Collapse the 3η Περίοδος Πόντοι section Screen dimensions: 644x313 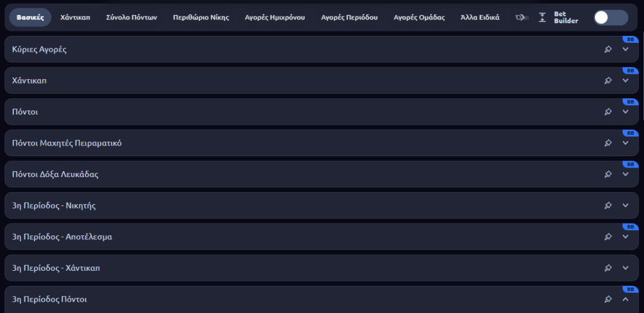tap(625, 299)
